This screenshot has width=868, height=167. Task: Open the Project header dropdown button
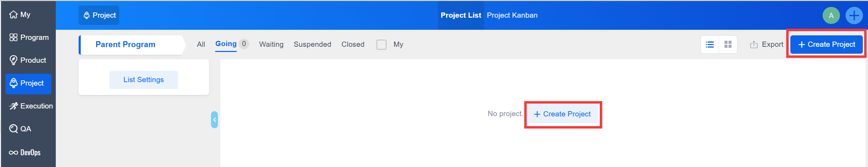99,15
